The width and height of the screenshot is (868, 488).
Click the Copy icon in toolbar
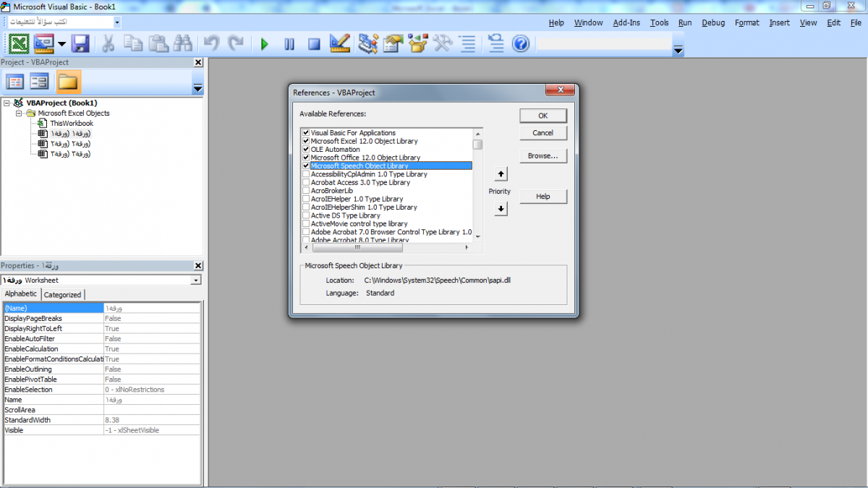click(x=133, y=44)
